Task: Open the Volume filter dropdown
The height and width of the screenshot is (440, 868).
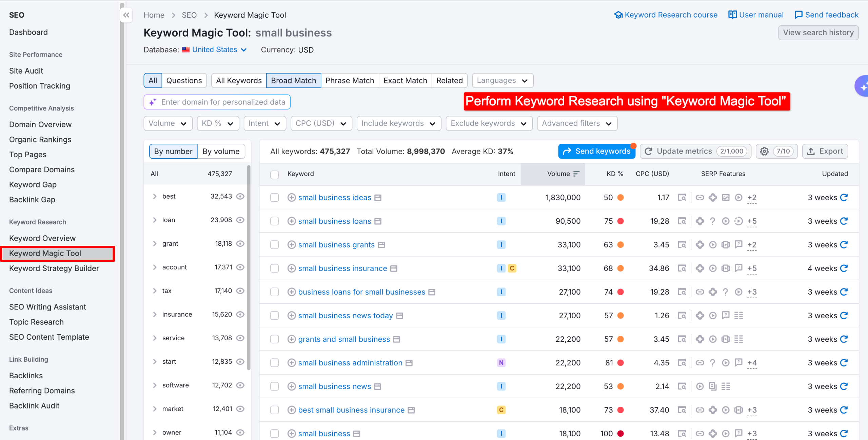Action: pos(167,123)
